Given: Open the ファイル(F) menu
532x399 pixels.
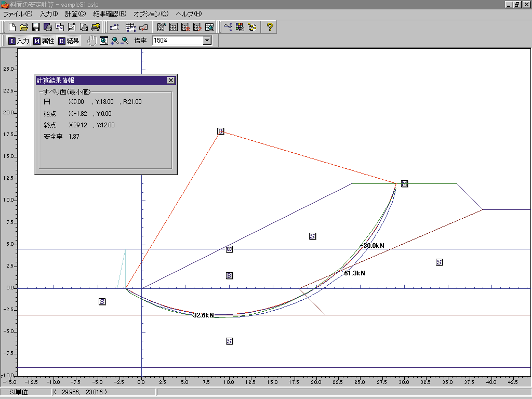Looking at the screenshot, I should [x=17, y=14].
